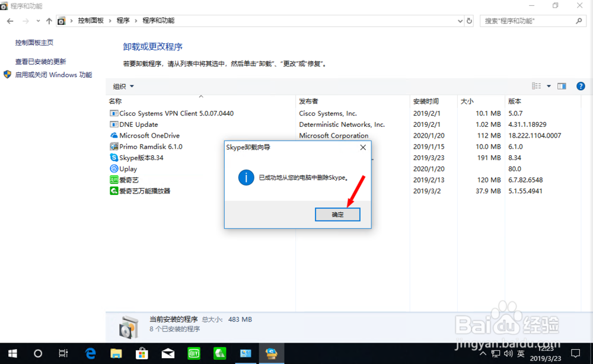The width and height of the screenshot is (593, 364).
Task: Select Primo Ramdisk 6.1.0 entry
Action: [x=151, y=146]
